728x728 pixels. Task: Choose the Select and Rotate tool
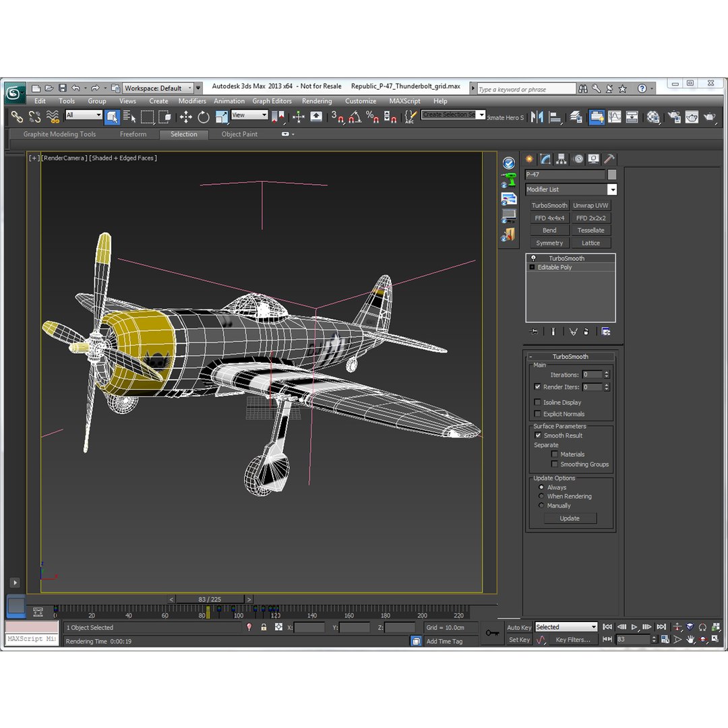pyautogui.click(x=204, y=117)
